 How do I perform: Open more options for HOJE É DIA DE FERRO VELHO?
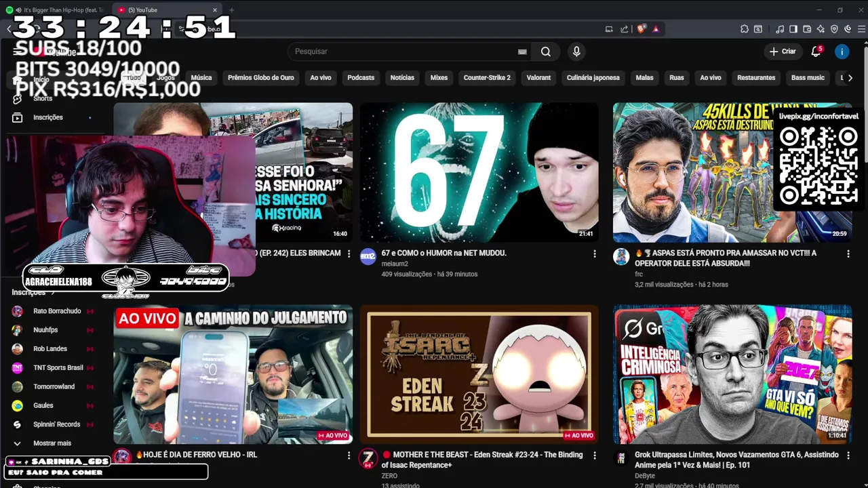coord(349,455)
